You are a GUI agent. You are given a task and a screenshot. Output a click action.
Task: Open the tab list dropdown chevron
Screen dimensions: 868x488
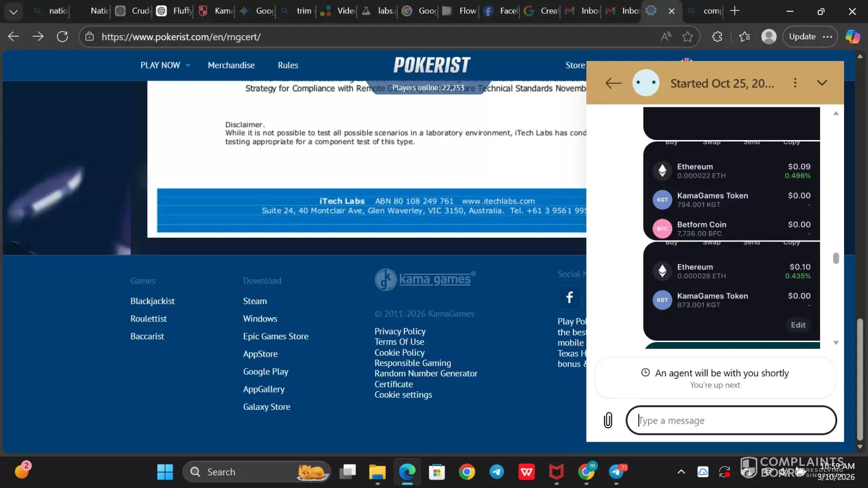(x=13, y=11)
